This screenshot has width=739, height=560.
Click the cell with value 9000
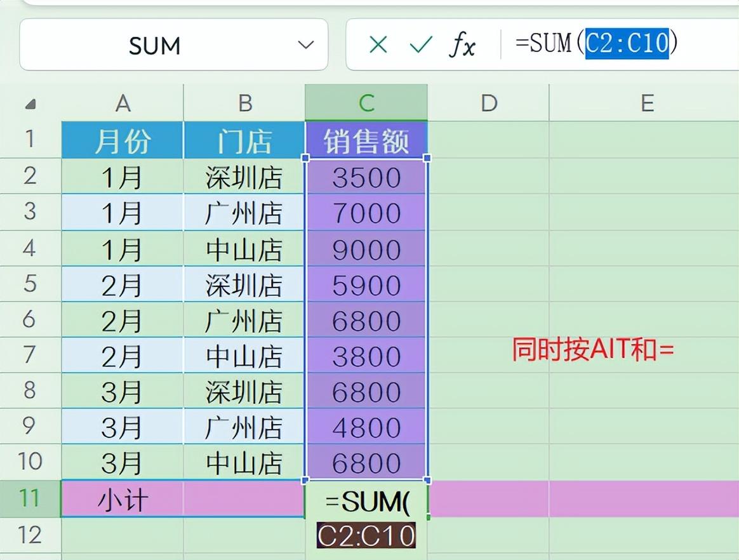click(x=366, y=248)
